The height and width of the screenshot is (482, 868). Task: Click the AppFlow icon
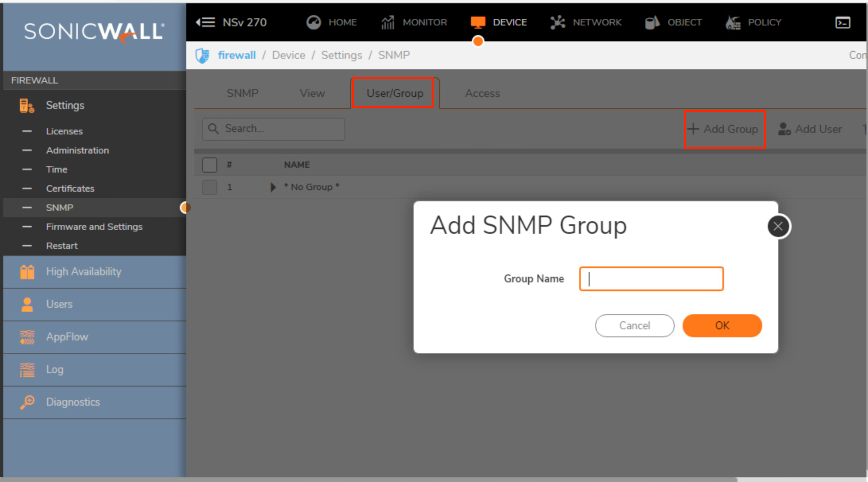coord(27,337)
